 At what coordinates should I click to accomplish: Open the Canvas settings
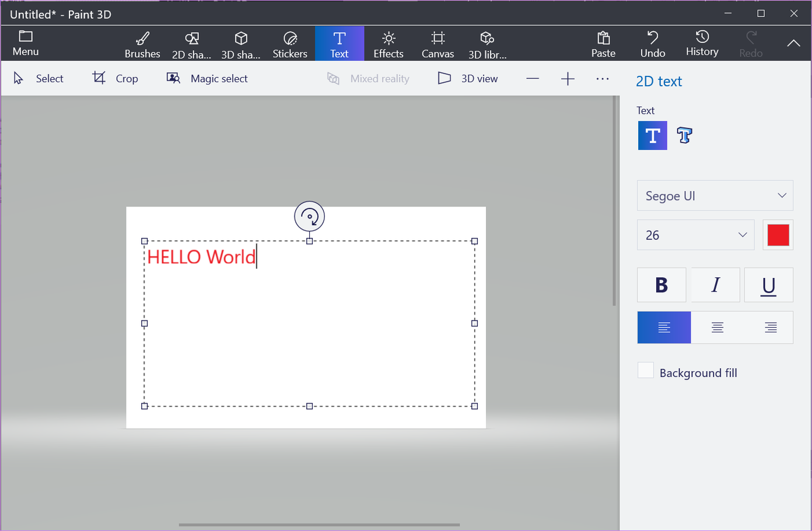point(437,43)
